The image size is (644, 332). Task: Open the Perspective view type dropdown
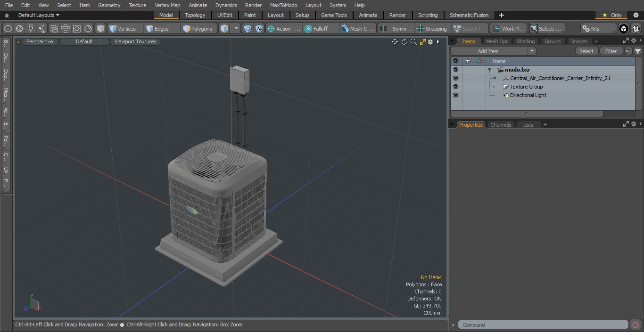click(x=40, y=41)
